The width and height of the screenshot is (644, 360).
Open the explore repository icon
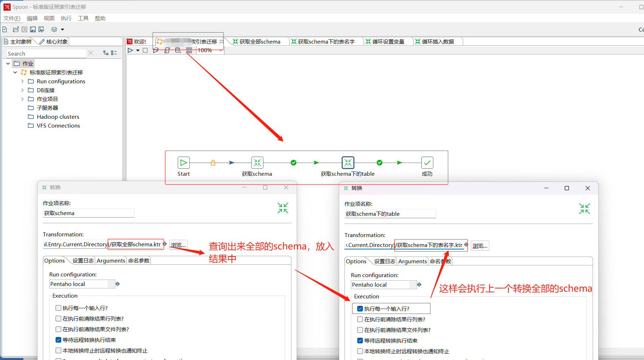[24, 29]
